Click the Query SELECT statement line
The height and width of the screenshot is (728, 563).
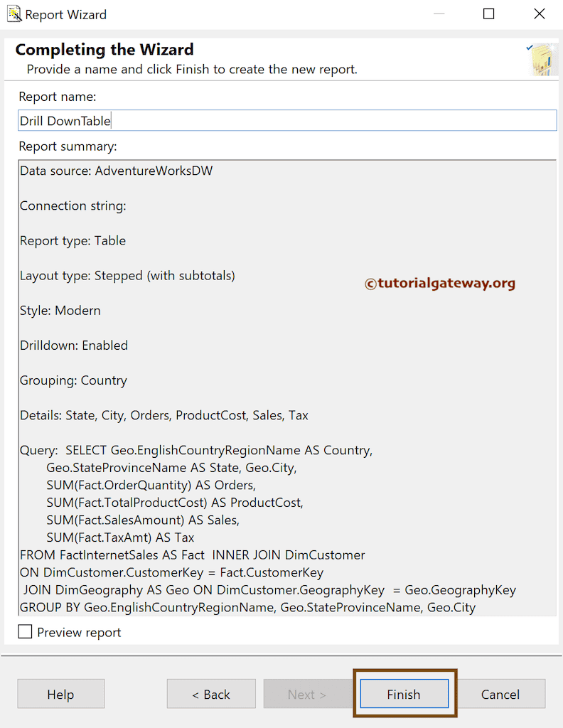[x=196, y=451]
